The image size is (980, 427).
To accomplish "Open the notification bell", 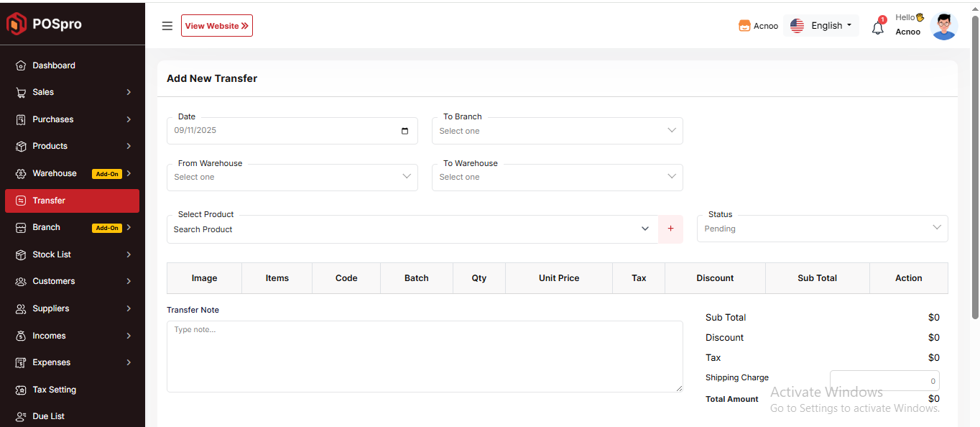I will click(x=877, y=28).
